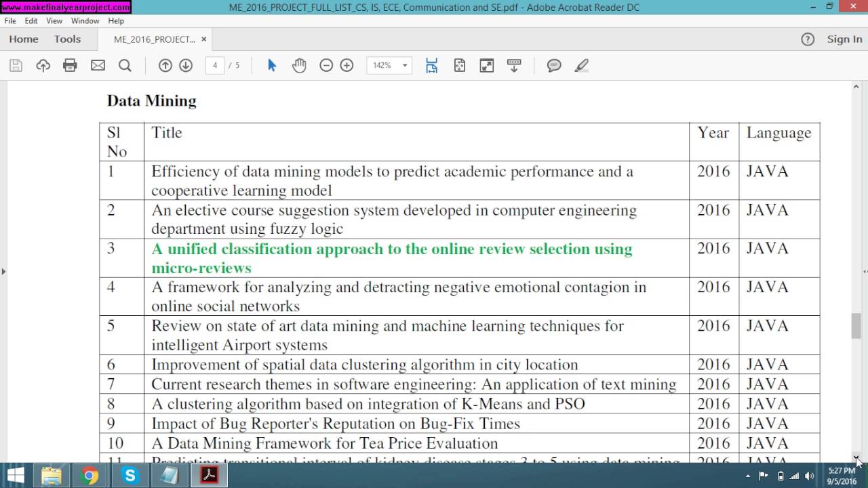Click the Sign In link
The height and width of the screenshot is (488, 868).
click(844, 39)
